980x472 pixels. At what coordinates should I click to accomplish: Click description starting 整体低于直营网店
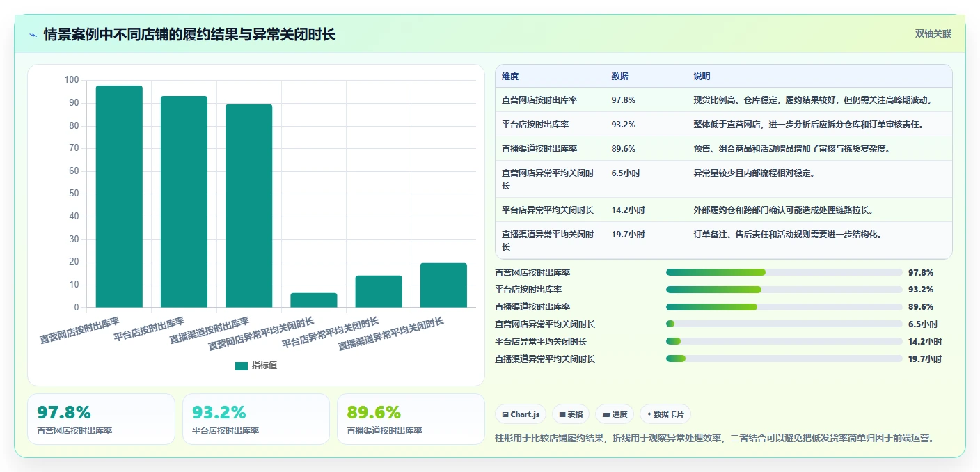click(808, 125)
